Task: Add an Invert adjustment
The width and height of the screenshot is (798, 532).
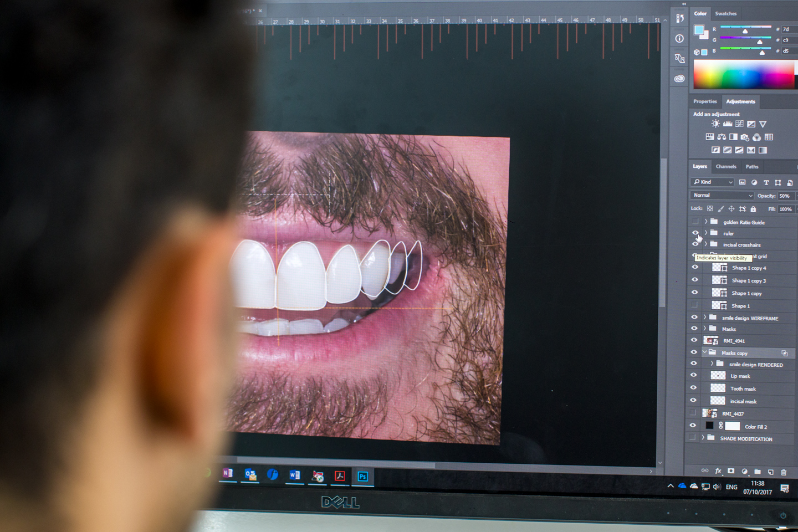Action: tap(715, 150)
